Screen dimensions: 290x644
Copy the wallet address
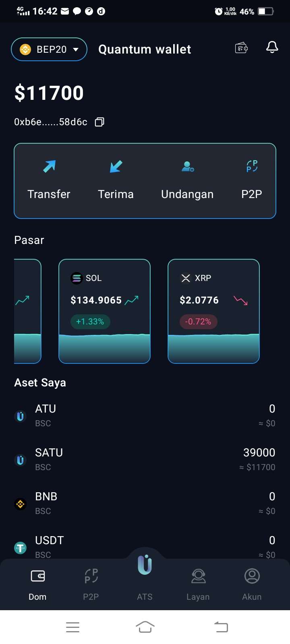tap(99, 122)
